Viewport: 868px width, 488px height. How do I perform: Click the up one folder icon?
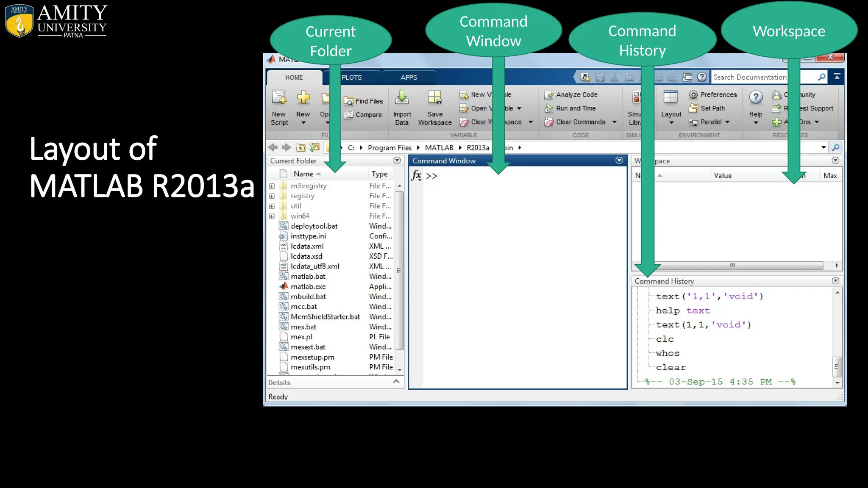tap(300, 147)
